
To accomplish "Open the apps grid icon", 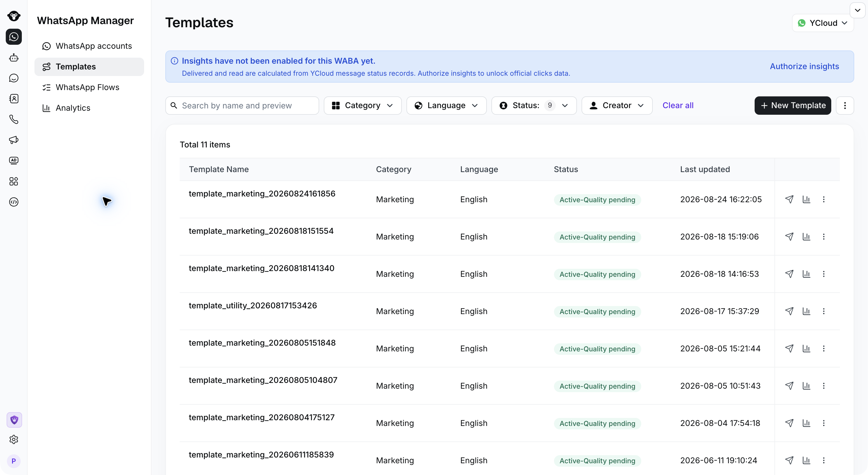I will pos(14,182).
